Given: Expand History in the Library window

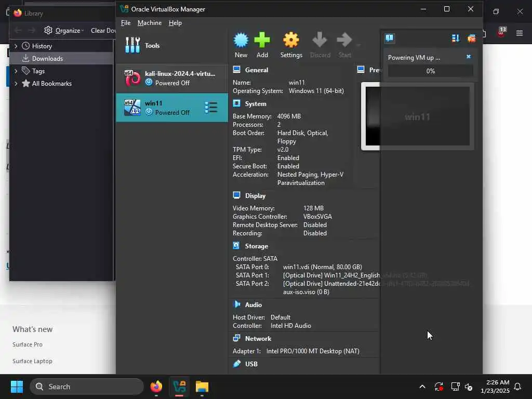Looking at the screenshot, I should click(16, 46).
